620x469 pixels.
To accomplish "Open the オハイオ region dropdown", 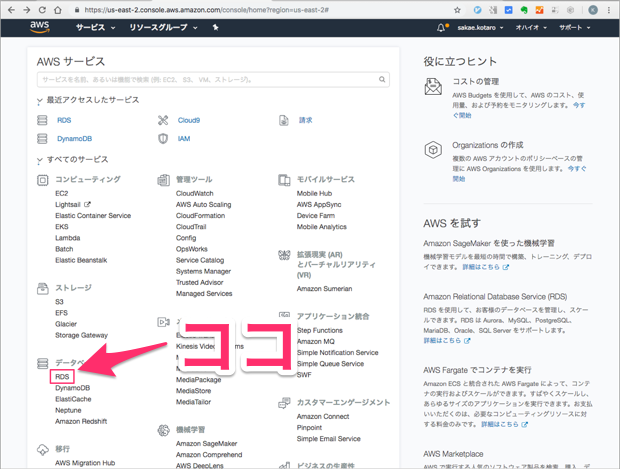I will 531,28.
